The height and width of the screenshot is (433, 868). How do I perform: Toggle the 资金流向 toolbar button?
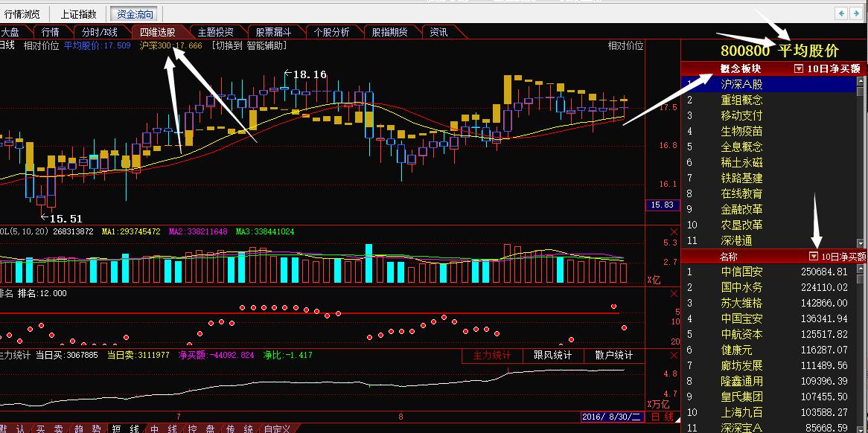pos(134,14)
